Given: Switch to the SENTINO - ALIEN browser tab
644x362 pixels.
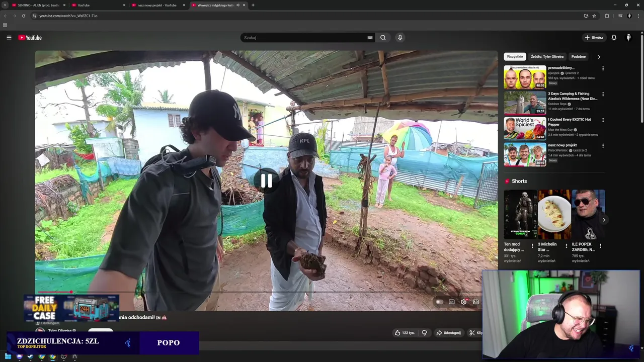Looking at the screenshot, I should pyautogui.click(x=38, y=5).
